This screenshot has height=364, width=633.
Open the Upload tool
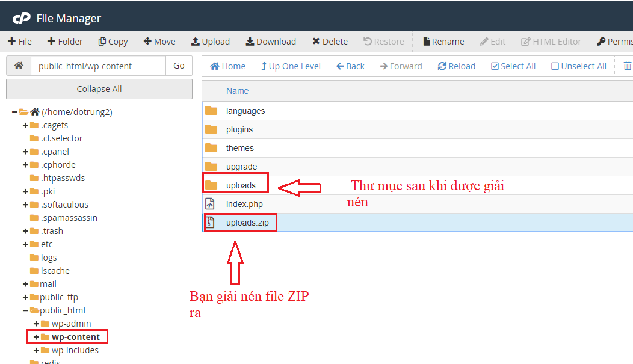(211, 42)
